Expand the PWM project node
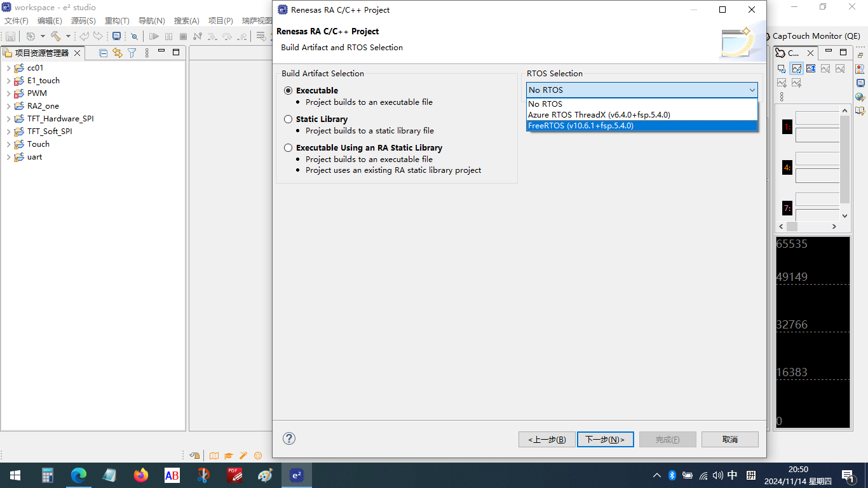 [8, 93]
